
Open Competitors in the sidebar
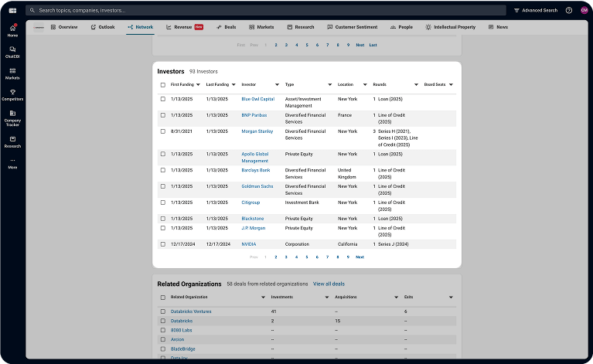click(12, 94)
